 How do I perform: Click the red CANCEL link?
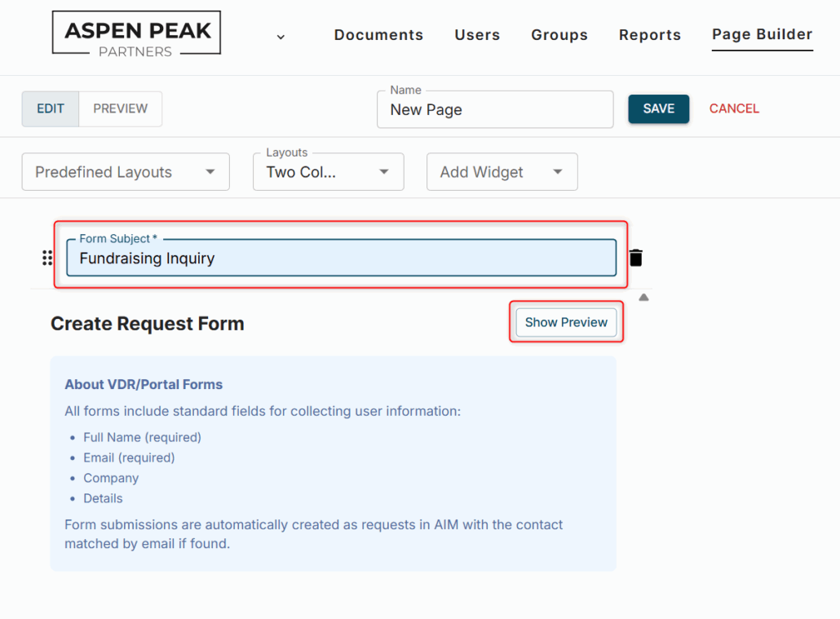pyautogui.click(x=734, y=108)
